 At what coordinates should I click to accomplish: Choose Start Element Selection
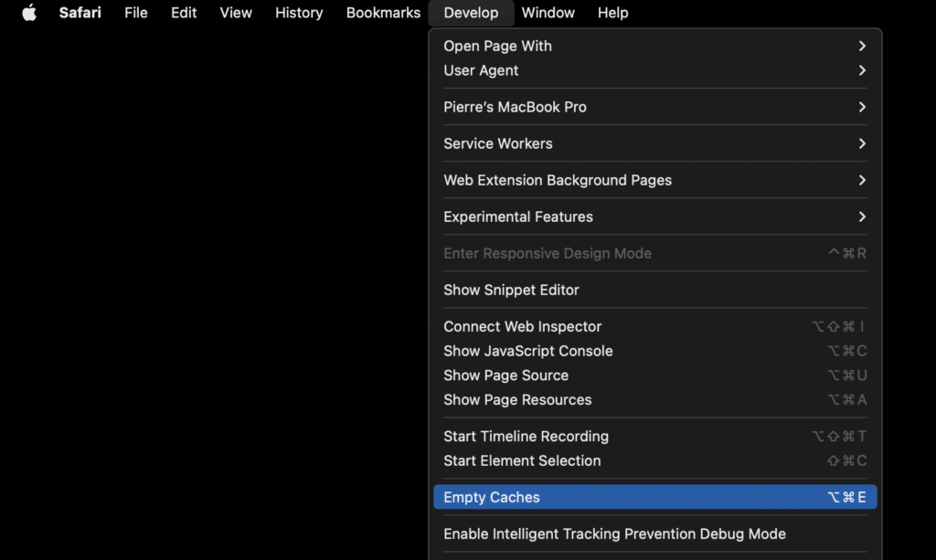point(654,460)
